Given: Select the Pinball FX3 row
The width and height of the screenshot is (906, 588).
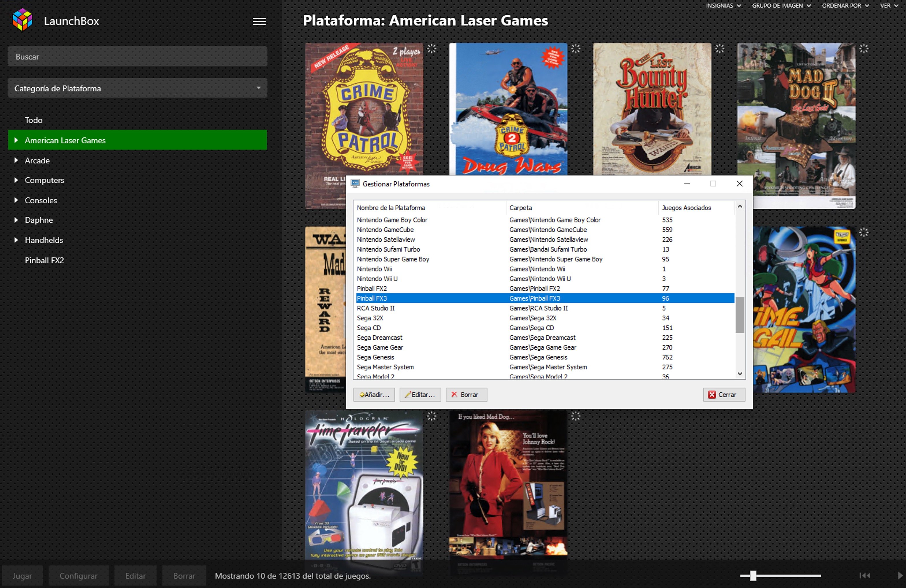Looking at the screenshot, I should (x=545, y=298).
